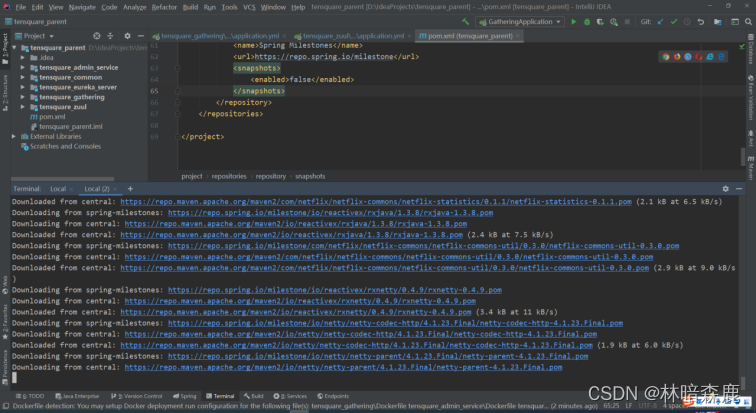Open Project panel settings gear
The image size is (756, 413).
click(x=127, y=36)
